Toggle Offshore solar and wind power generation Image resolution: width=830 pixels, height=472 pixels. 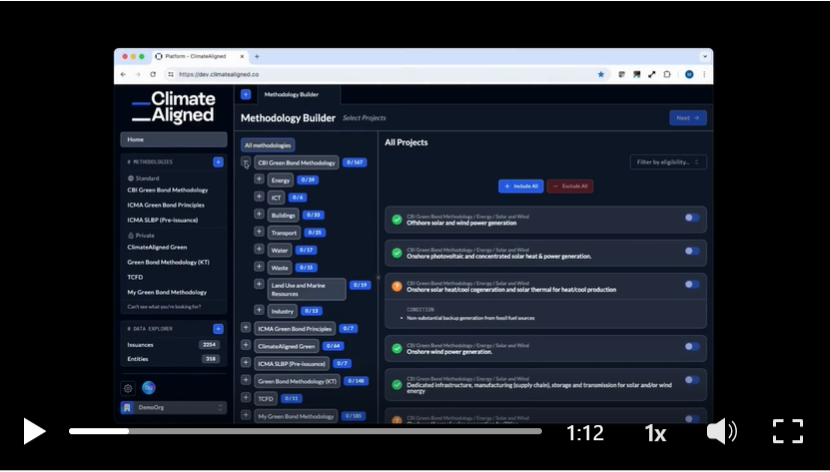pyautogui.click(x=691, y=217)
